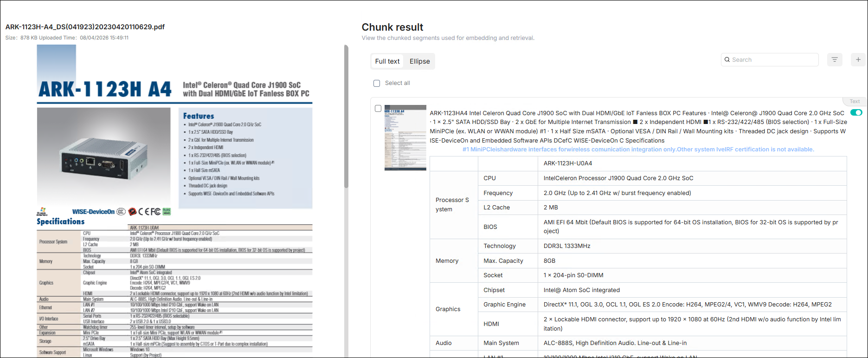Select the 'Chipset' cell in the chunk table
The width and height of the screenshot is (868, 358).
pos(508,290)
